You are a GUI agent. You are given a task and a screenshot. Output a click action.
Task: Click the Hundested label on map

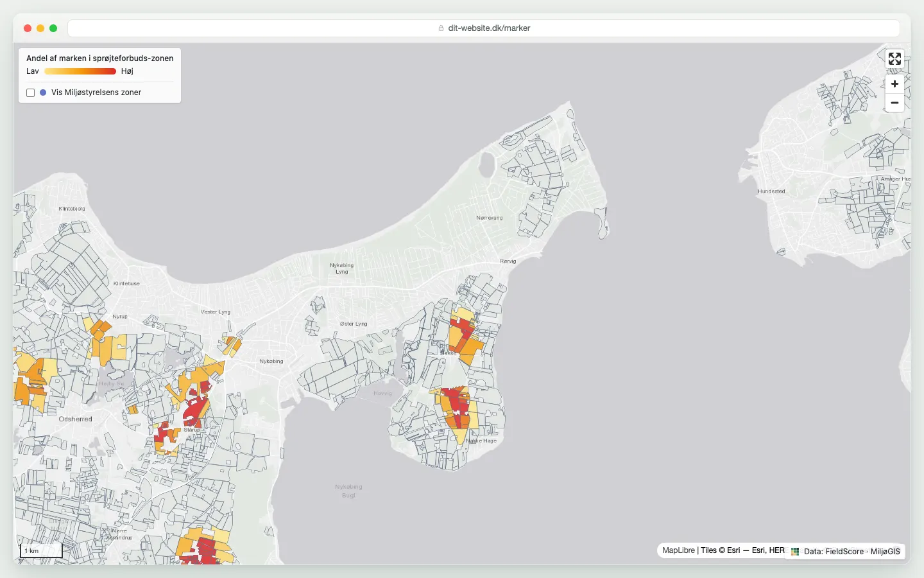coord(771,191)
